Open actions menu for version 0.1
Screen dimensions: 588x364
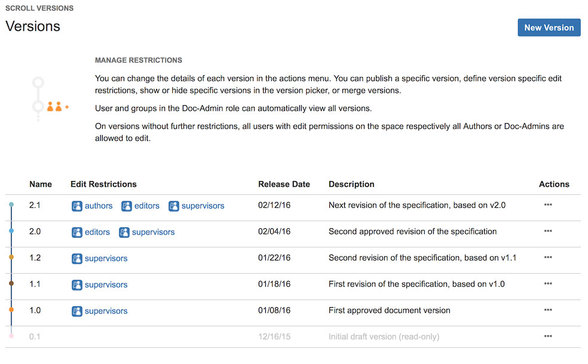click(548, 337)
